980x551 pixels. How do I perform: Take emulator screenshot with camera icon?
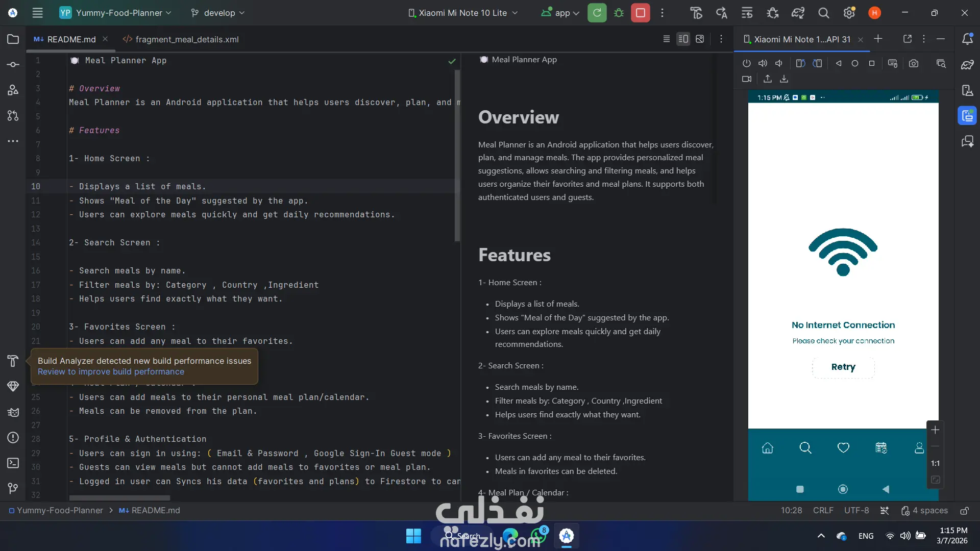913,64
